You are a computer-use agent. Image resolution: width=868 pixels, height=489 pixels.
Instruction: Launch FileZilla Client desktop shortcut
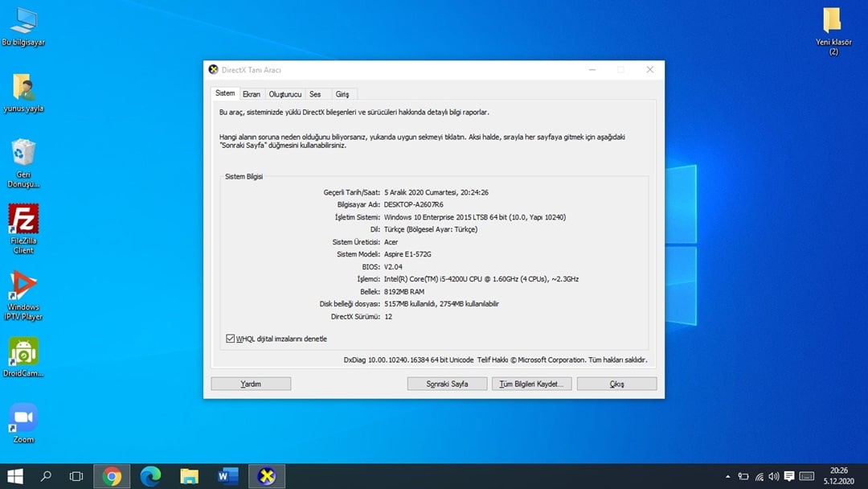point(23,228)
